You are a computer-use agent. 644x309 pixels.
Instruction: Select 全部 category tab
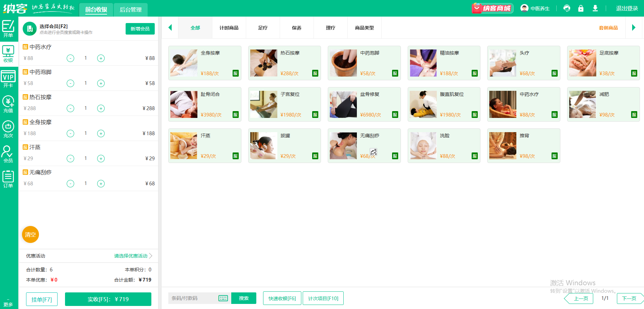195,28
